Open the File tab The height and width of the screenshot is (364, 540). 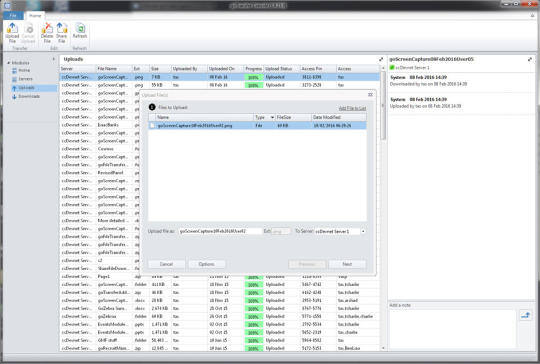pyautogui.click(x=13, y=15)
